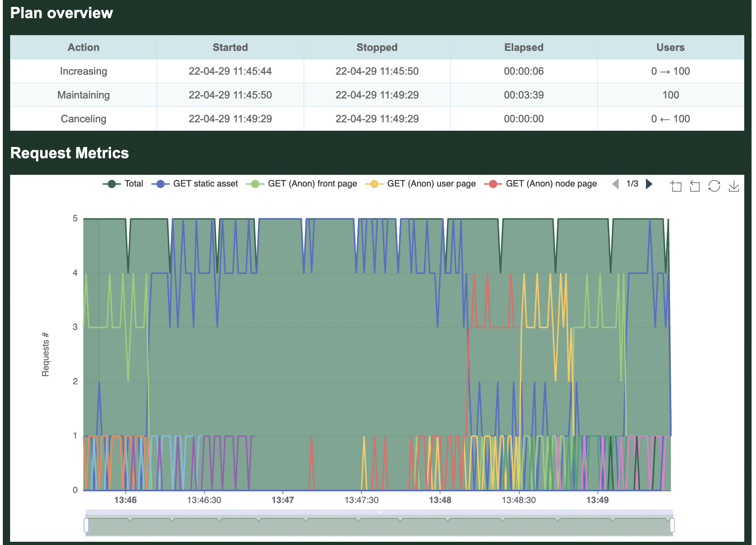Click the Elapsed column header
The width and height of the screenshot is (756, 545).
click(524, 47)
